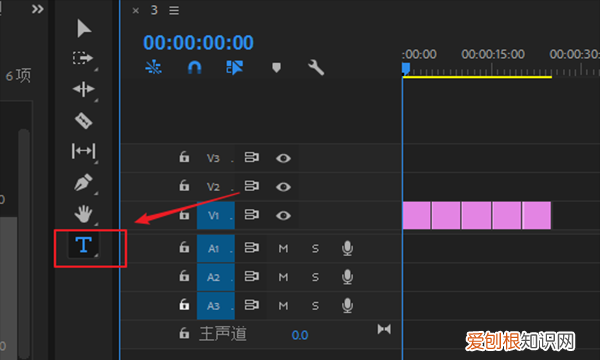Viewport: 600px width, 360px height.
Task: Toggle lock on track A3
Action: click(x=184, y=305)
